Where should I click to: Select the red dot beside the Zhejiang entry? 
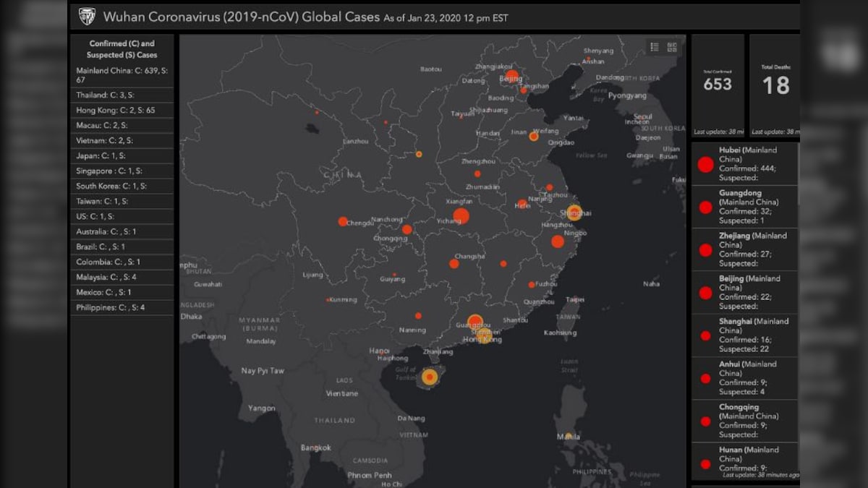tap(705, 250)
